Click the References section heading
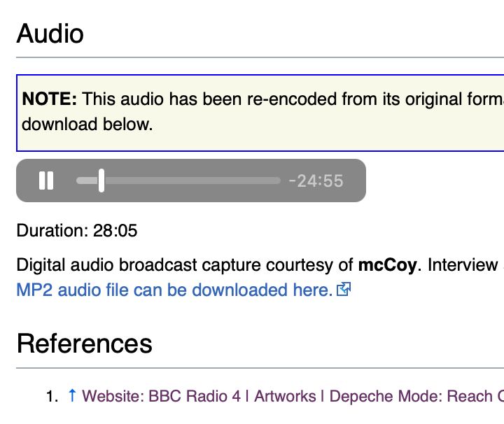Image resolution: width=504 pixels, height=424 pixels. pos(84,344)
